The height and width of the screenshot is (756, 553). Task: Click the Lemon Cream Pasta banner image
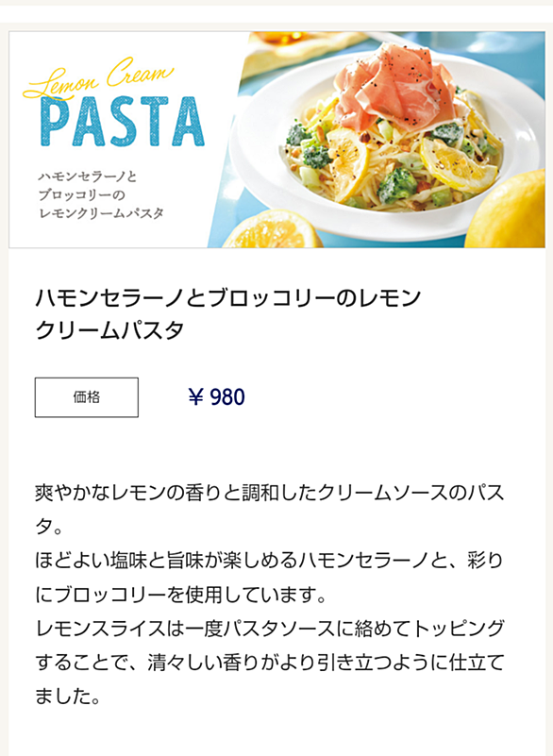276,140
